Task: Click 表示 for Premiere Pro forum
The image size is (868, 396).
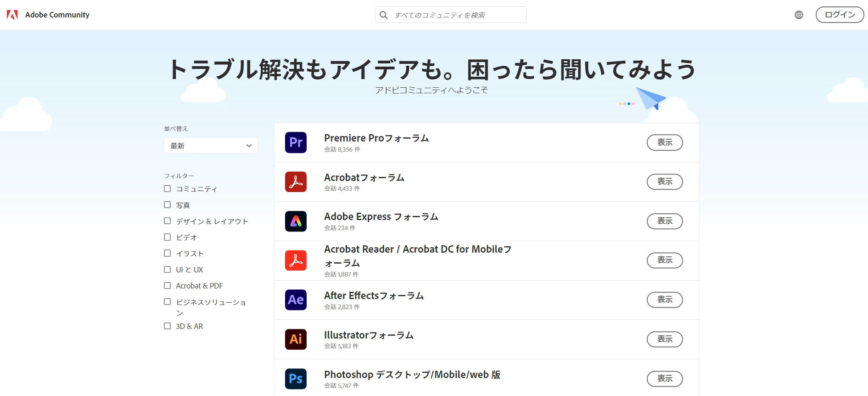Action: pos(665,142)
